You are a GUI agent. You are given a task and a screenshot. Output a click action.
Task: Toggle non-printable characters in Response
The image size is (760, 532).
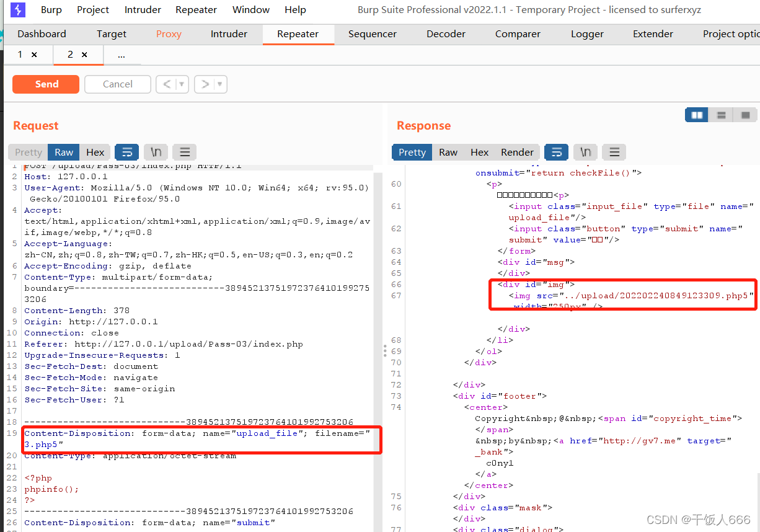click(585, 152)
